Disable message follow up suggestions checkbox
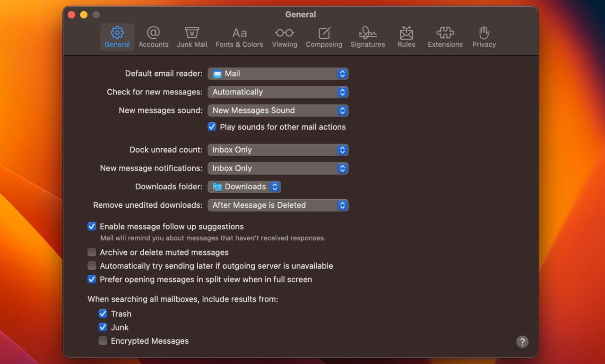605x364 pixels. [x=92, y=227]
